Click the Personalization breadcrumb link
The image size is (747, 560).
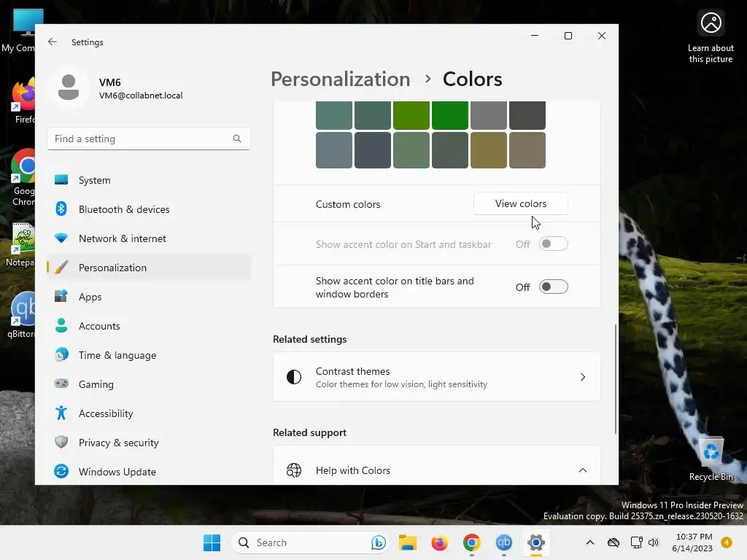point(340,79)
